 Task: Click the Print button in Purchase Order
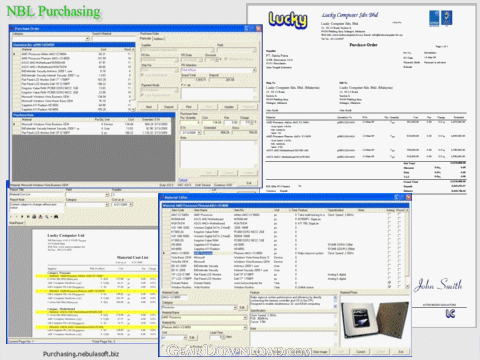[x=189, y=107]
